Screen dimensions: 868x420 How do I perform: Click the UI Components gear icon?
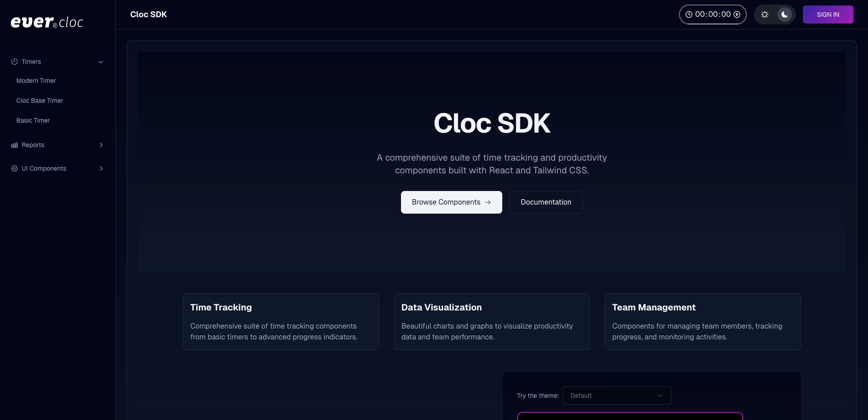(14, 168)
